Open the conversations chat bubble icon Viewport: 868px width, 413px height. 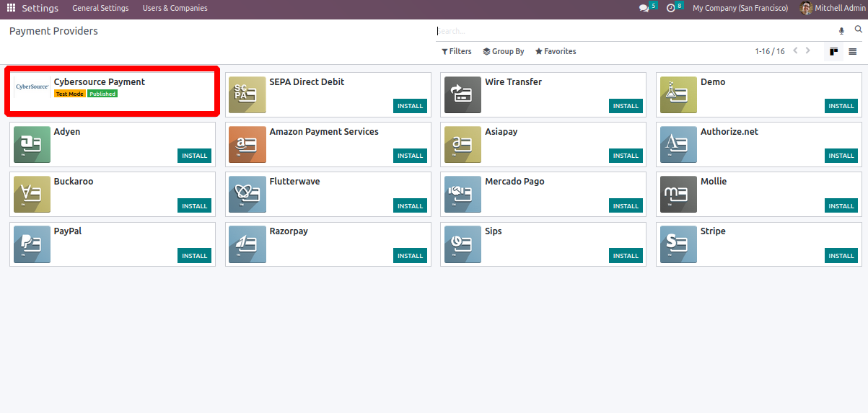(644, 8)
